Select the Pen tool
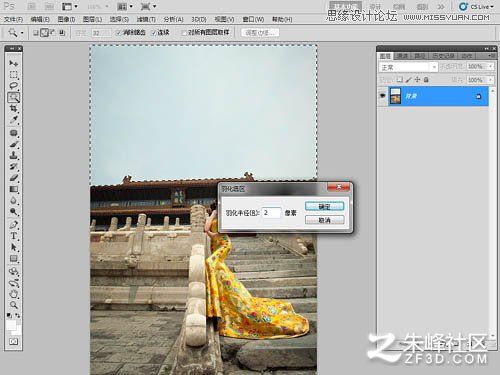This screenshot has height=375, width=500. click(14, 225)
